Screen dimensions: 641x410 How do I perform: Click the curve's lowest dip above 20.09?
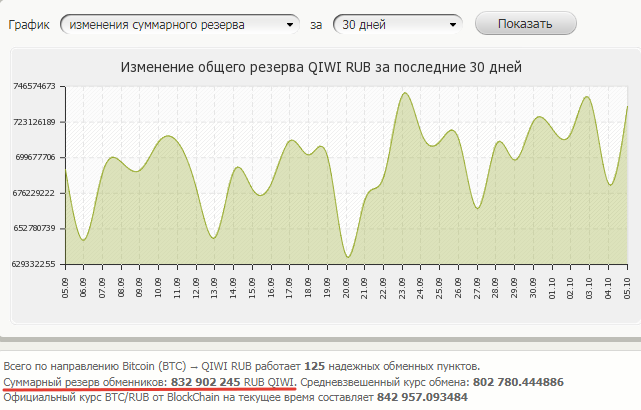pyautogui.click(x=348, y=257)
